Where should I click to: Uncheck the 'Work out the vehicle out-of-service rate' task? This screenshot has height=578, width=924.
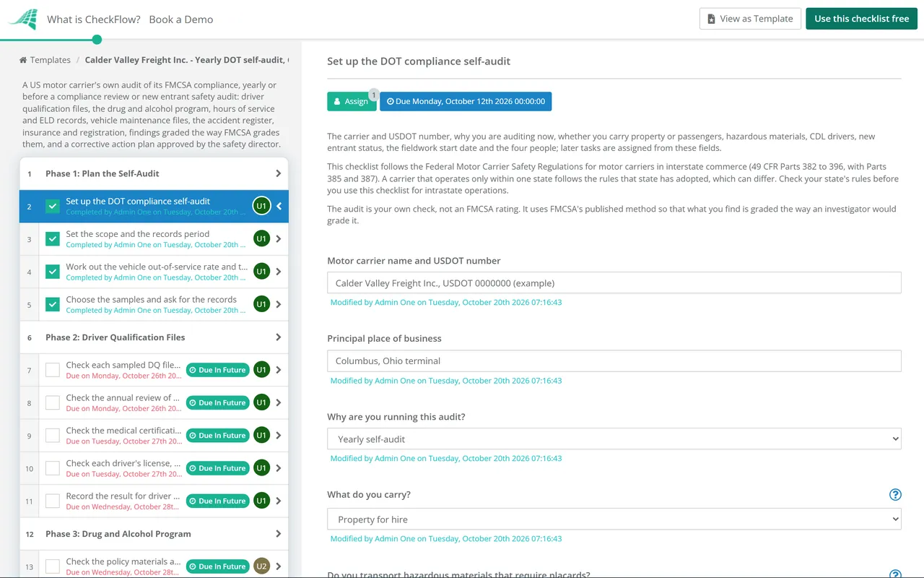point(53,272)
